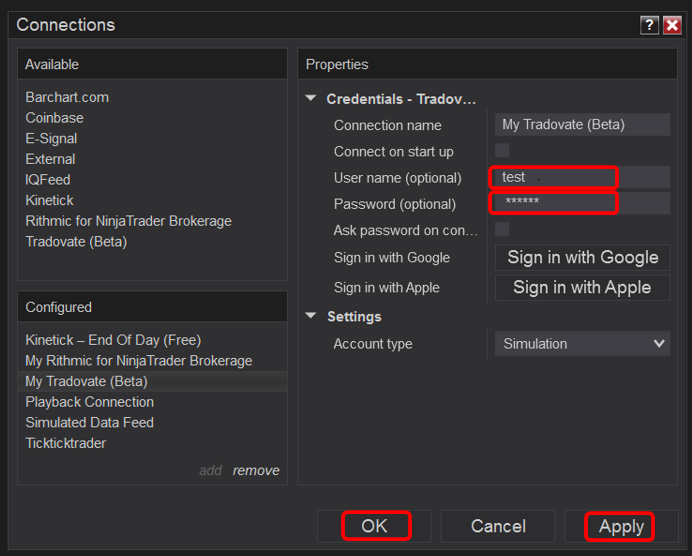Collapse the Settings section
Screen dimensions: 692x556
pos(311,316)
